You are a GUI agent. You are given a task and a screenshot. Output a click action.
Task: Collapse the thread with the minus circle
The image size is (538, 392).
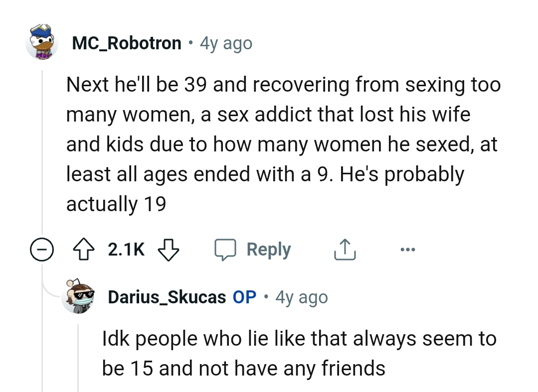[42, 250]
